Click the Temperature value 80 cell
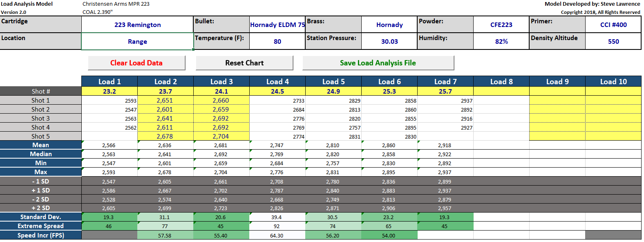The width and height of the screenshot is (644, 242). pyautogui.click(x=277, y=41)
